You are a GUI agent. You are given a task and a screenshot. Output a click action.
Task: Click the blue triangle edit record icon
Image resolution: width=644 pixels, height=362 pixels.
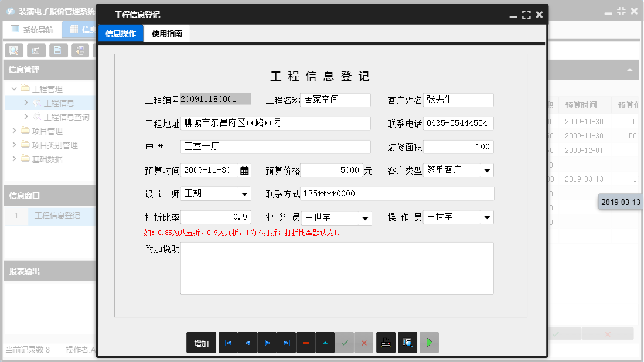(325, 343)
